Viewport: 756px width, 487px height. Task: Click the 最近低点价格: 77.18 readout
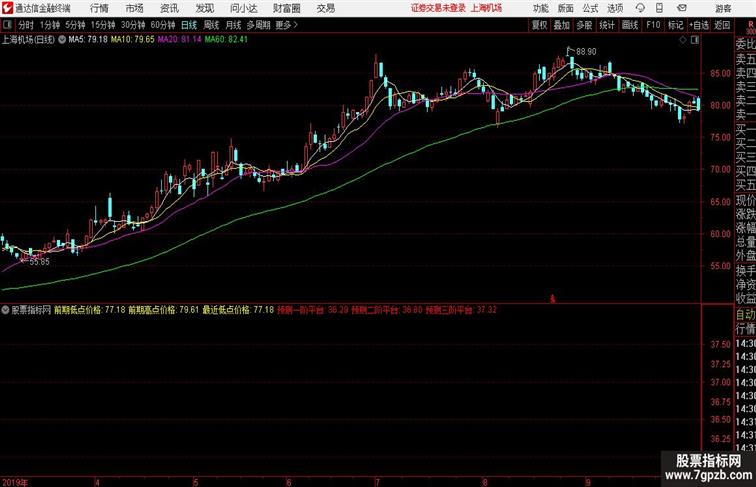click(x=238, y=310)
